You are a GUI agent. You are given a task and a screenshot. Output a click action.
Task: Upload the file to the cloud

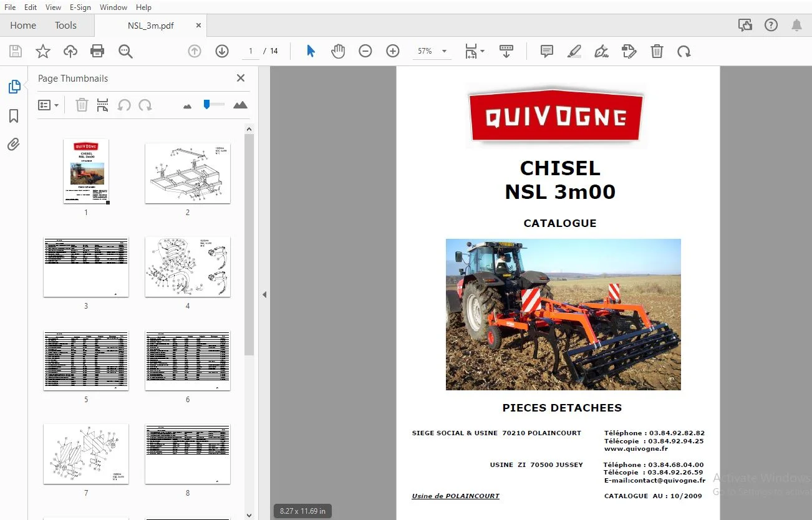coord(70,51)
